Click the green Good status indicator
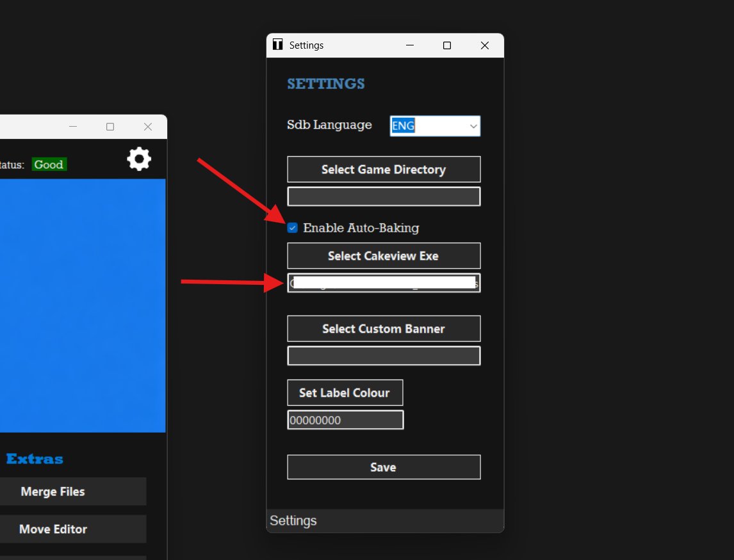 tap(49, 164)
